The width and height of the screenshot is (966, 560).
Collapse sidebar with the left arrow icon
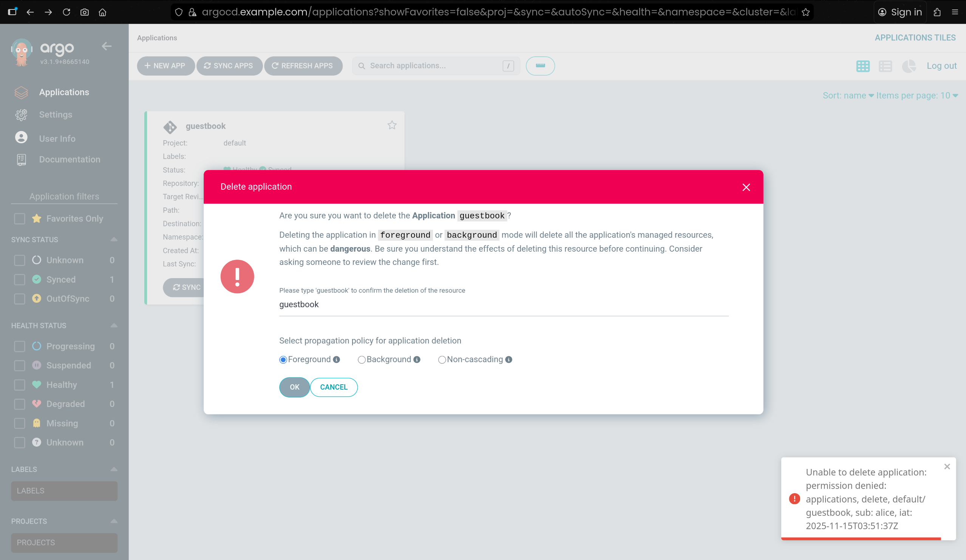[107, 46]
